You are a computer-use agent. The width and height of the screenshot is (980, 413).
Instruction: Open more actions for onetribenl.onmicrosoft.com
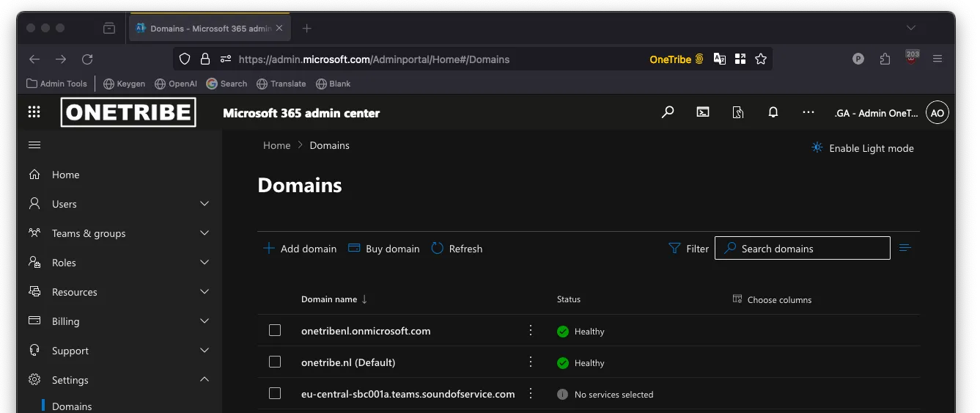click(x=531, y=331)
